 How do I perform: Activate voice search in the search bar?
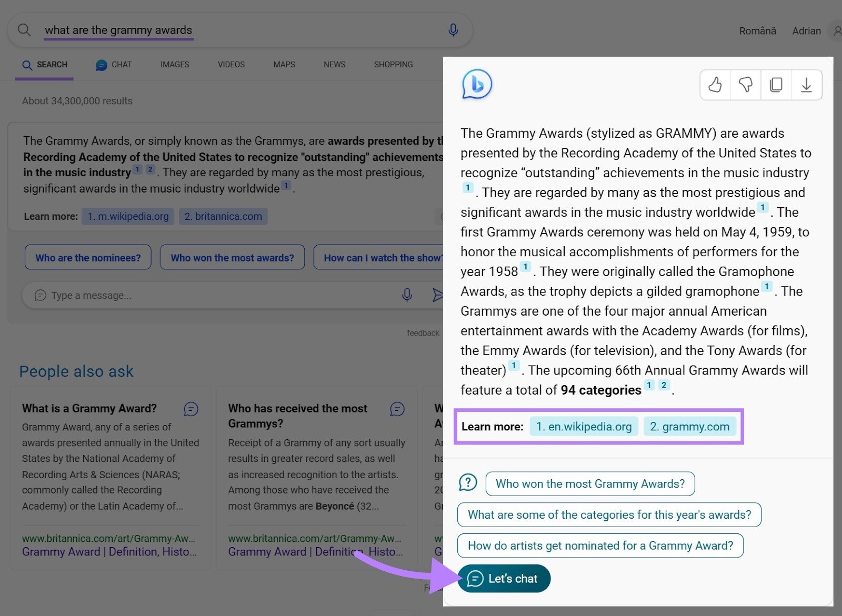click(453, 30)
